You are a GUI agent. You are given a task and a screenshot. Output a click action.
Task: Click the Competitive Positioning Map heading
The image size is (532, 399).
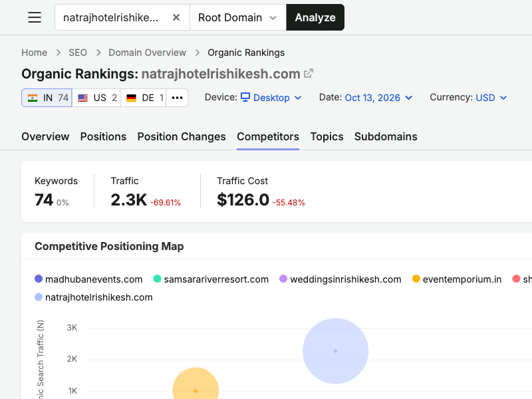point(109,246)
